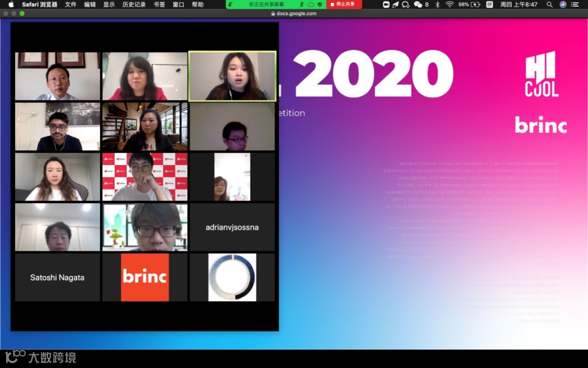The height and width of the screenshot is (368, 588).
Task: Open the 窗口 menu
Action: (179, 4)
